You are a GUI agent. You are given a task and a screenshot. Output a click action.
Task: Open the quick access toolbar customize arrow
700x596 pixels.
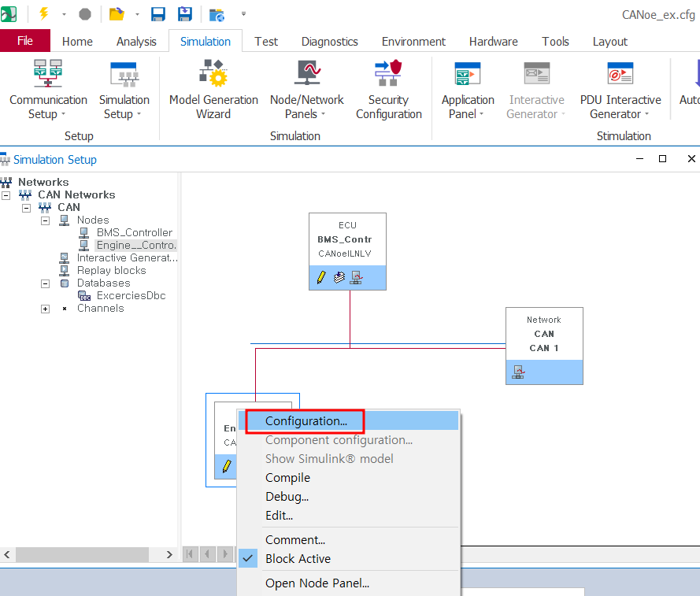[x=243, y=14]
